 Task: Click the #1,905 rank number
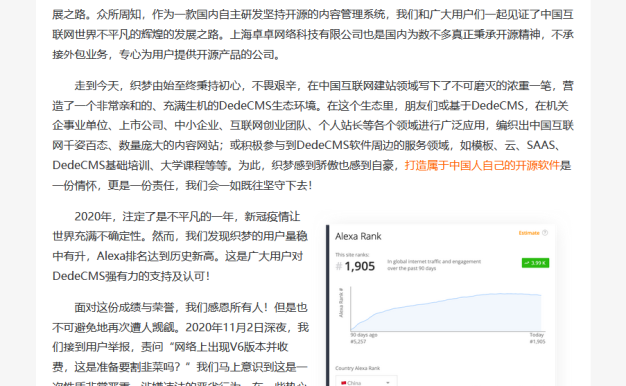click(x=355, y=266)
